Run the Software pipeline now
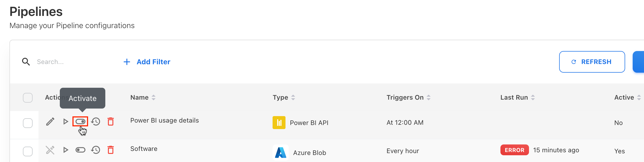This screenshot has height=162, width=644. (x=65, y=150)
